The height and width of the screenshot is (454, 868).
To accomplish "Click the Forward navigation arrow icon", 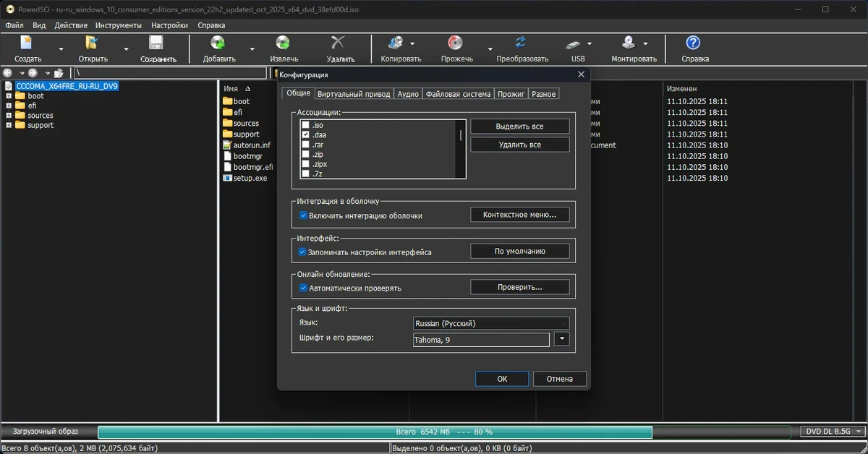I will 33,73.
